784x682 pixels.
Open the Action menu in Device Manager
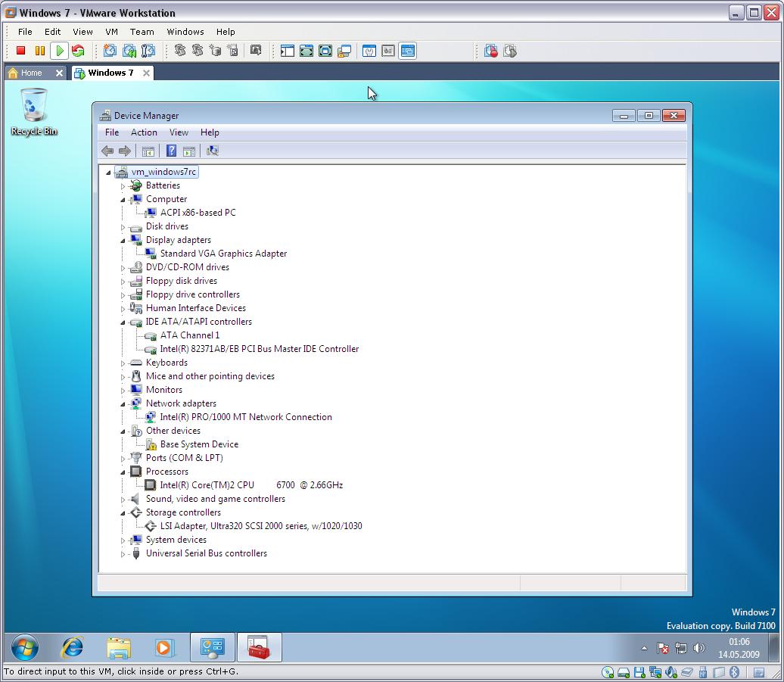[144, 132]
